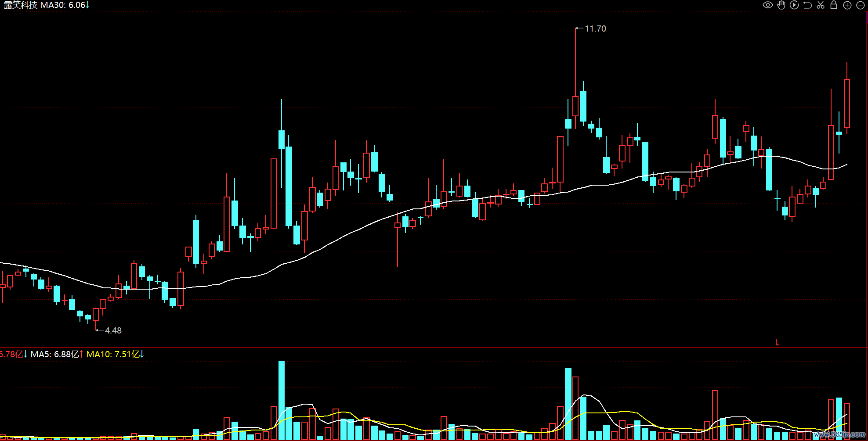Select the 露笑科技 stock name label

coord(20,5)
